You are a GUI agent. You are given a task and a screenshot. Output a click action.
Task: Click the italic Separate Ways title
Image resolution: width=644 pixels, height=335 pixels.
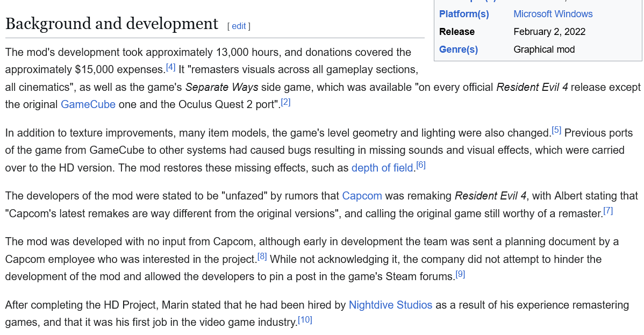click(x=222, y=87)
